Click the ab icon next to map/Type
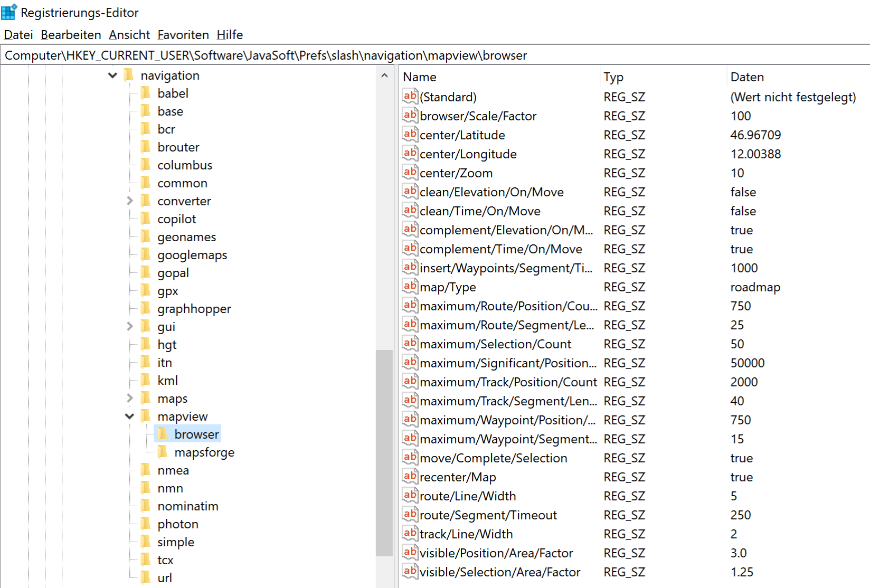Image resolution: width=870 pixels, height=588 pixels. pyautogui.click(x=410, y=287)
